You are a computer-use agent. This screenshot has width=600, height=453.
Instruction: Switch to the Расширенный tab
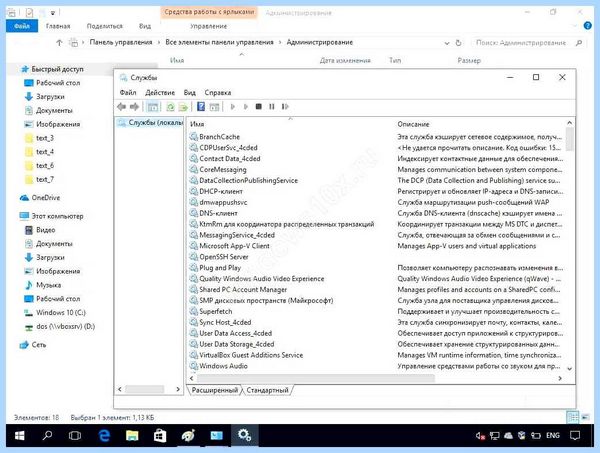(x=215, y=390)
